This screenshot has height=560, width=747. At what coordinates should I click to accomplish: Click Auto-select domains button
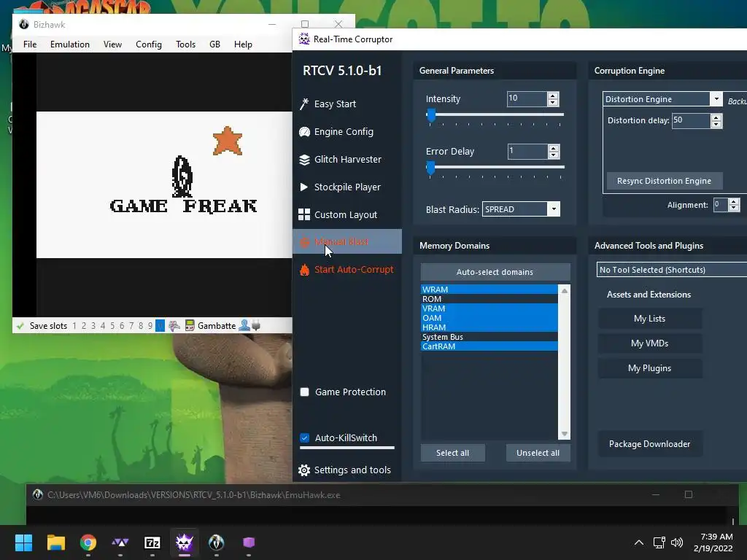click(495, 272)
